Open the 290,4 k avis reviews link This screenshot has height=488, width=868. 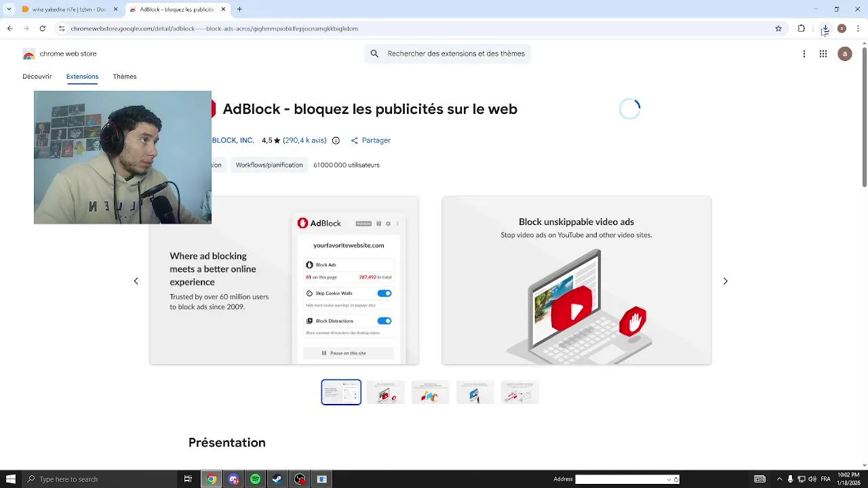click(x=304, y=140)
